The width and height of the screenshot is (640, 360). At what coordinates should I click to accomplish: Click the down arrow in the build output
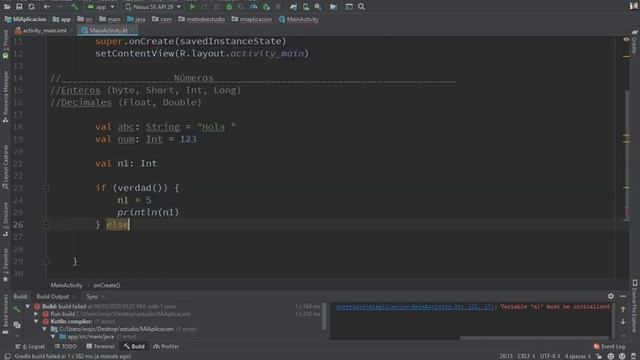[x=623, y=322]
